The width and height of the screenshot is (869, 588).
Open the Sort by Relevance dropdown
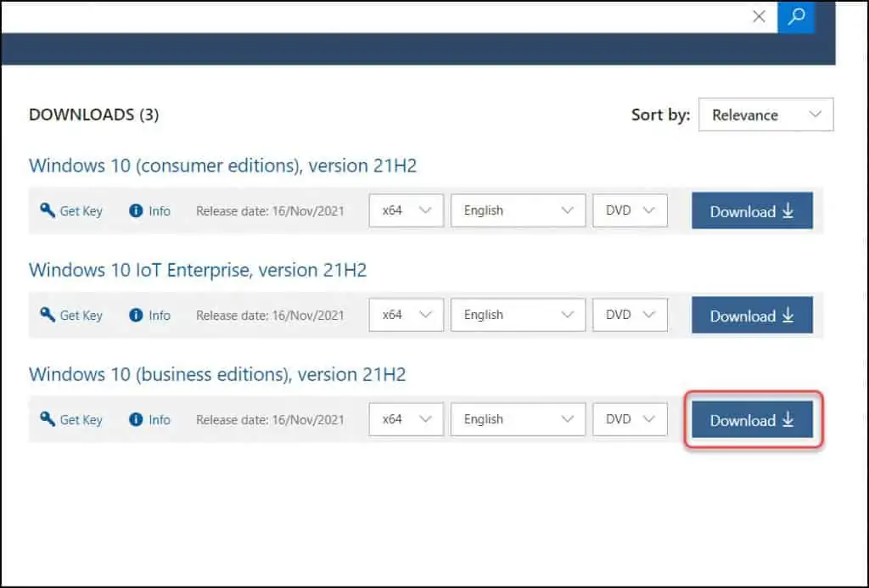pyautogui.click(x=766, y=115)
